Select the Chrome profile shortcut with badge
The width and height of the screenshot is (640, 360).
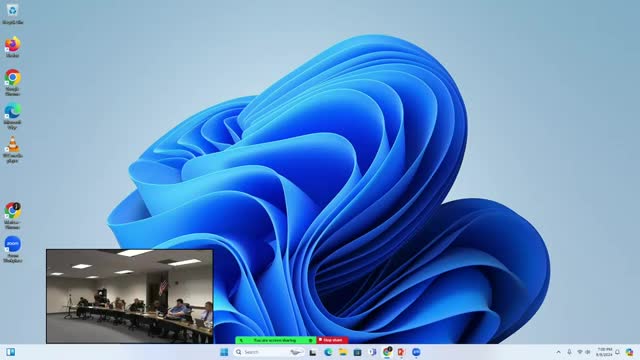click(x=13, y=216)
